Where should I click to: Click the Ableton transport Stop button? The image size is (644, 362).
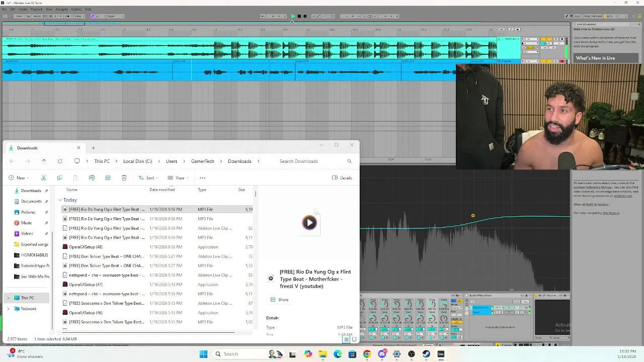299,16
